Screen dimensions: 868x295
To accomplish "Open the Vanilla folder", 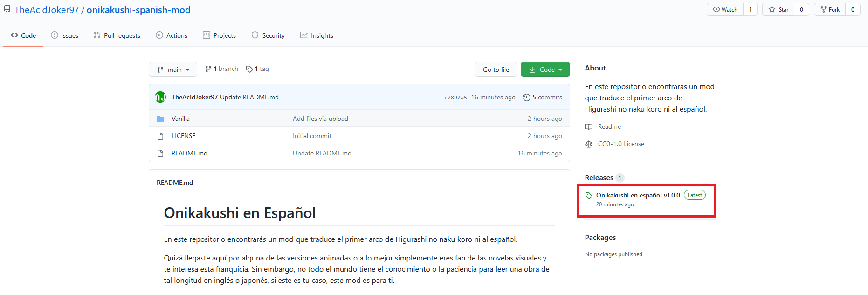I will coord(180,119).
